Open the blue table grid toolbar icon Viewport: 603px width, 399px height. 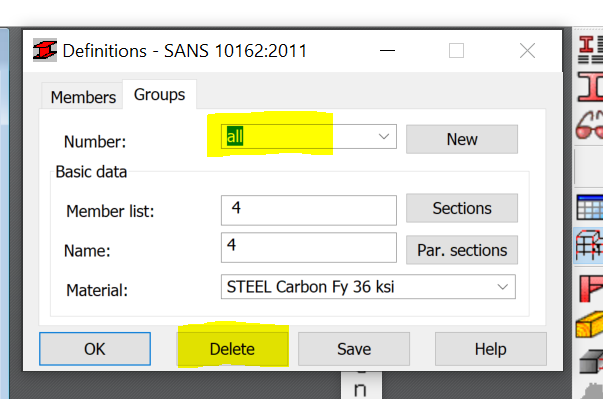pos(590,207)
